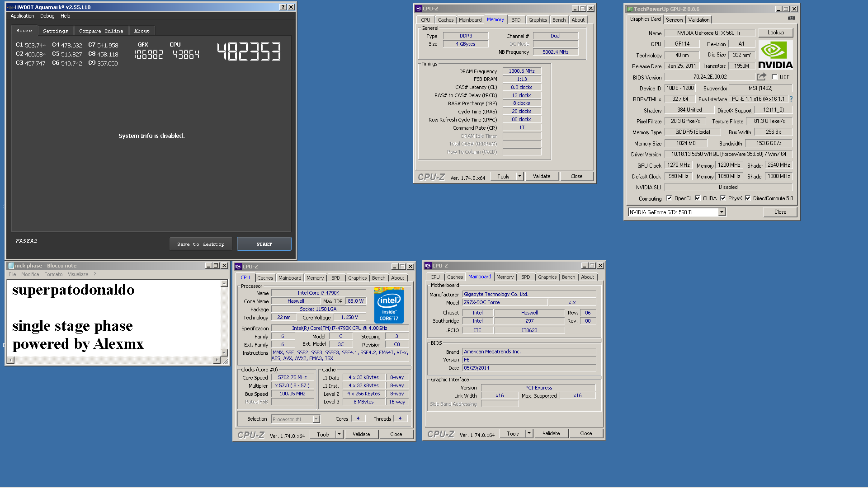Click the CPU-Z CPU window title icon
The image size is (868, 488).
(238, 267)
